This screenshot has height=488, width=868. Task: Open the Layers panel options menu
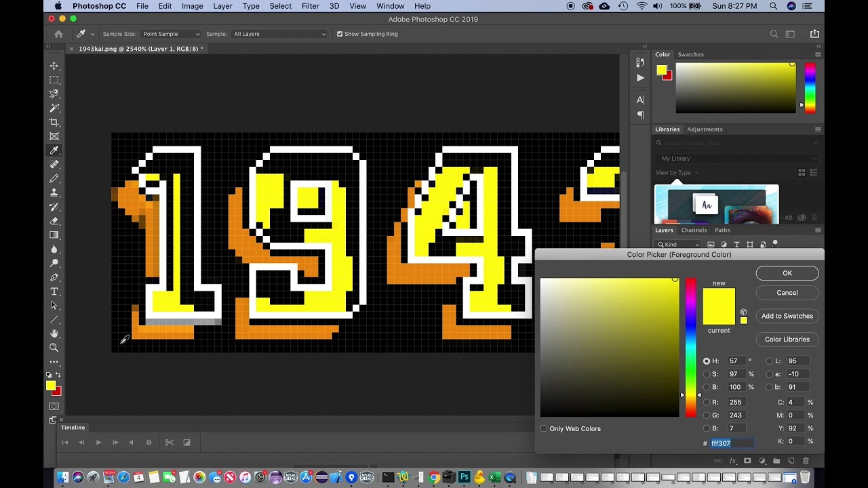click(x=818, y=230)
